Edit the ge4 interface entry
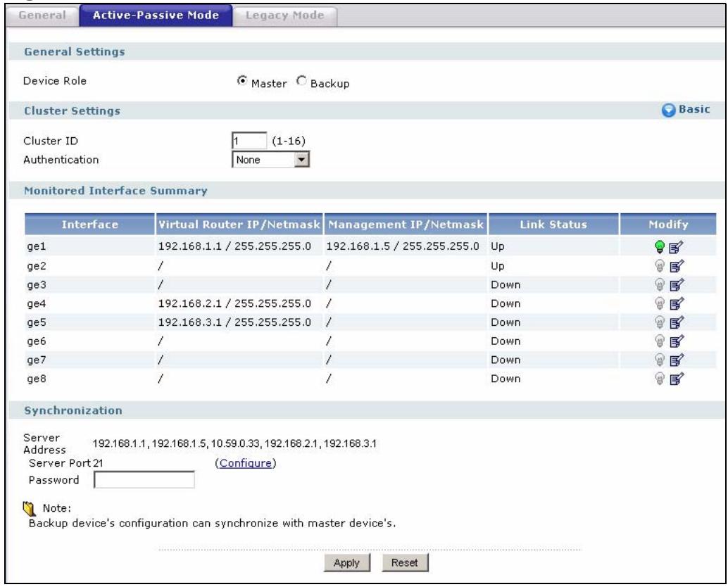The image size is (728, 587). [677, 303]
